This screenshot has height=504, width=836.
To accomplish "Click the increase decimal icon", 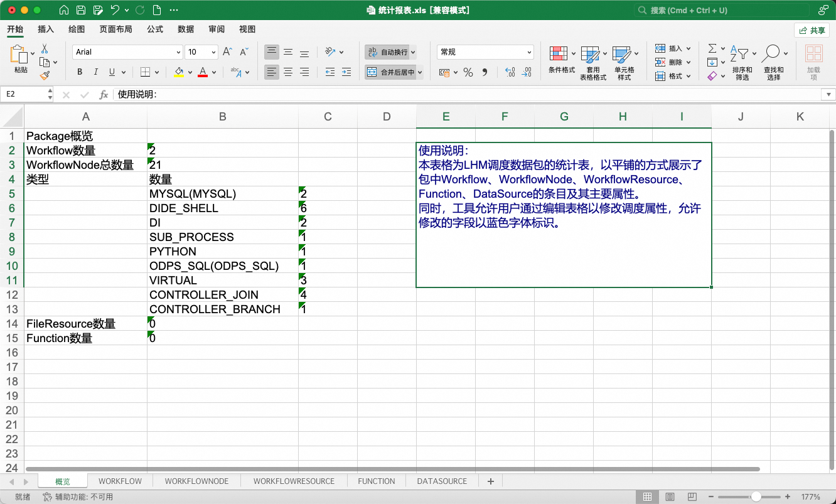I will (x=510, y=72).
